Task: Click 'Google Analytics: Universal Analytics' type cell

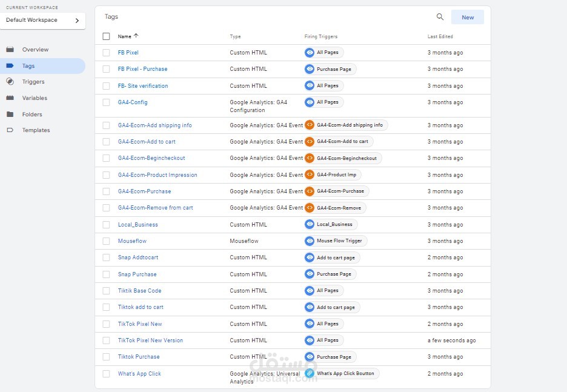Action: point(265,377)
